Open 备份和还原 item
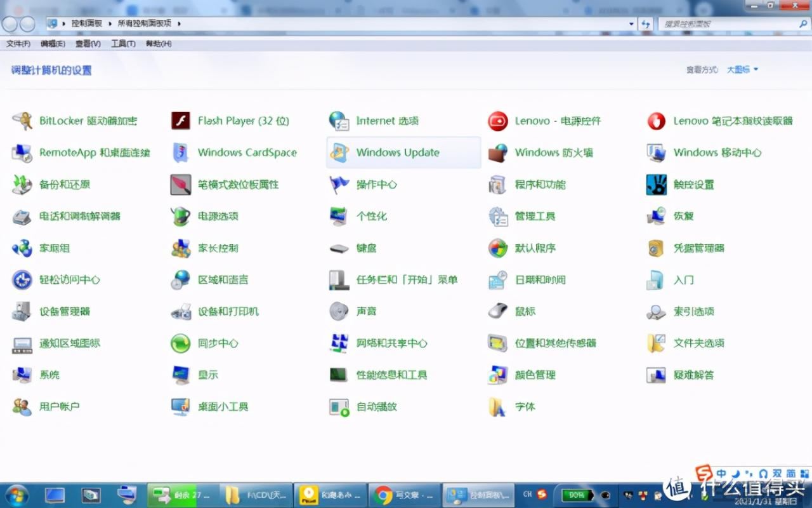 point(51,184)
